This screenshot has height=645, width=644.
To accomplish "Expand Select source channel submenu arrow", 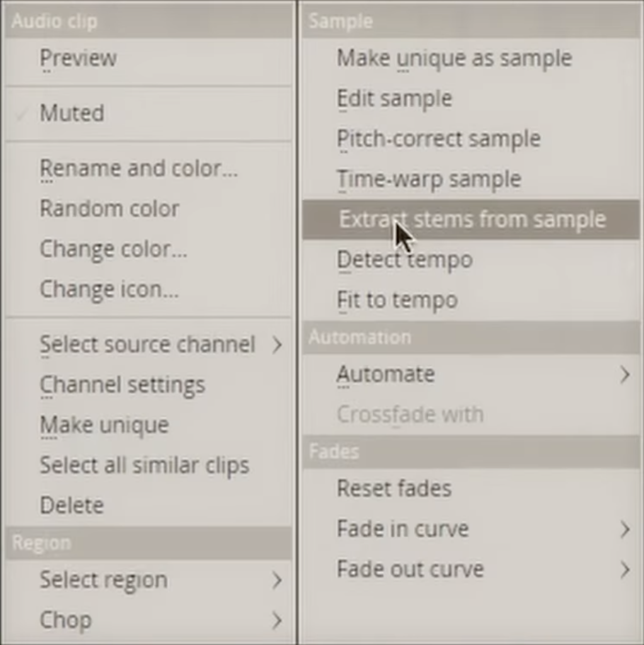I will pos(277,345).
